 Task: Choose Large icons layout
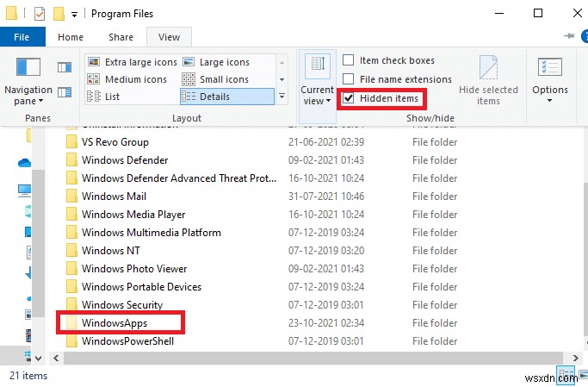click(x=216, y=62)
